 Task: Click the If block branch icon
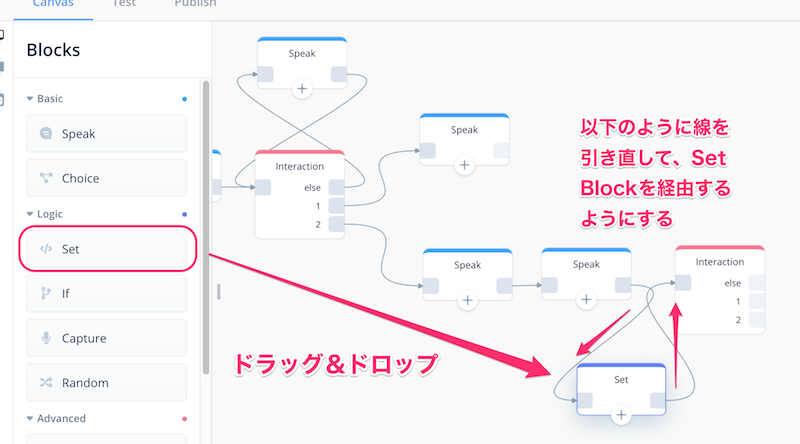pyautogui.click(x=46, y=293)
